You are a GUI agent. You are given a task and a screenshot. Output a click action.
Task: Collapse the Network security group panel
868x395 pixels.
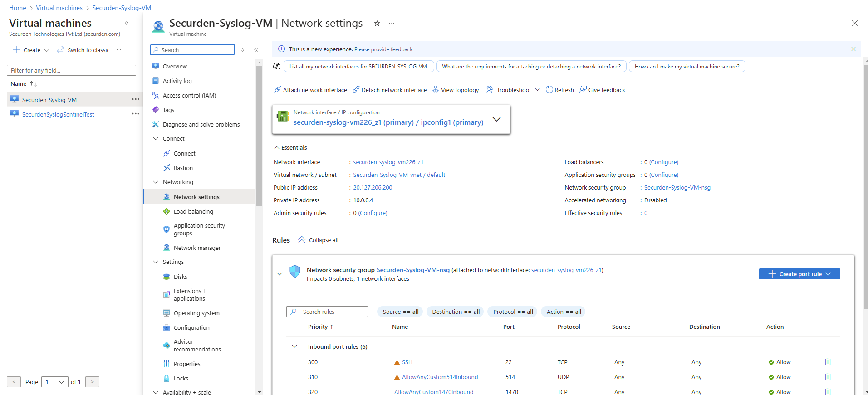[280, 274]
